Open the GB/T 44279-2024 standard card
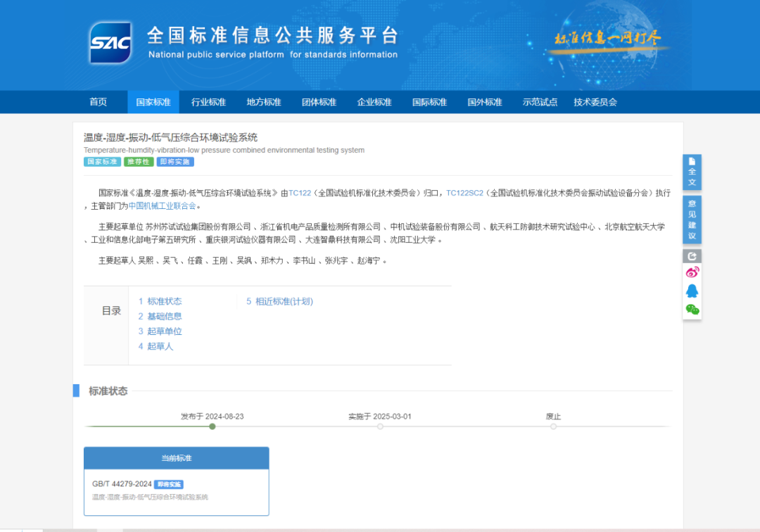The width and height of the screenshot is (760, 532). [x=123, y=484]
